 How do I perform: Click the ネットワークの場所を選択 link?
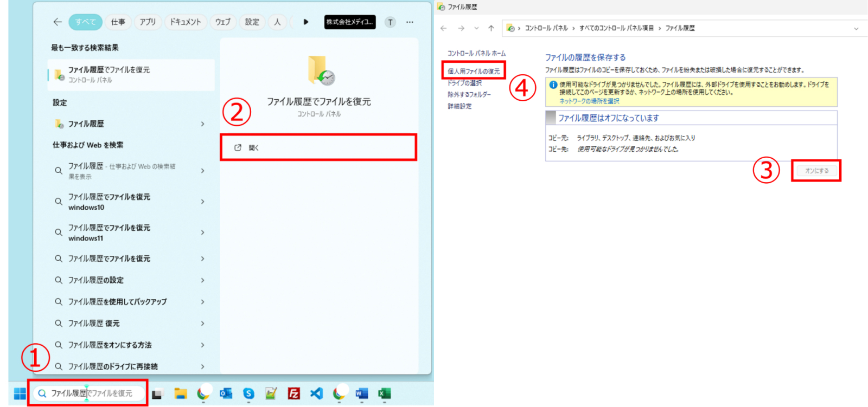pyautogui.click(x=589, y=101)
